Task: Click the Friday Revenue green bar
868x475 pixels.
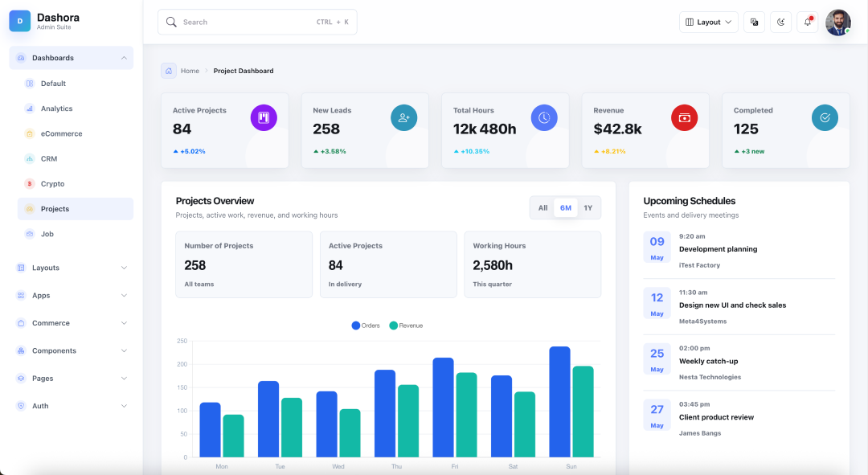Action: click(467, 416)
